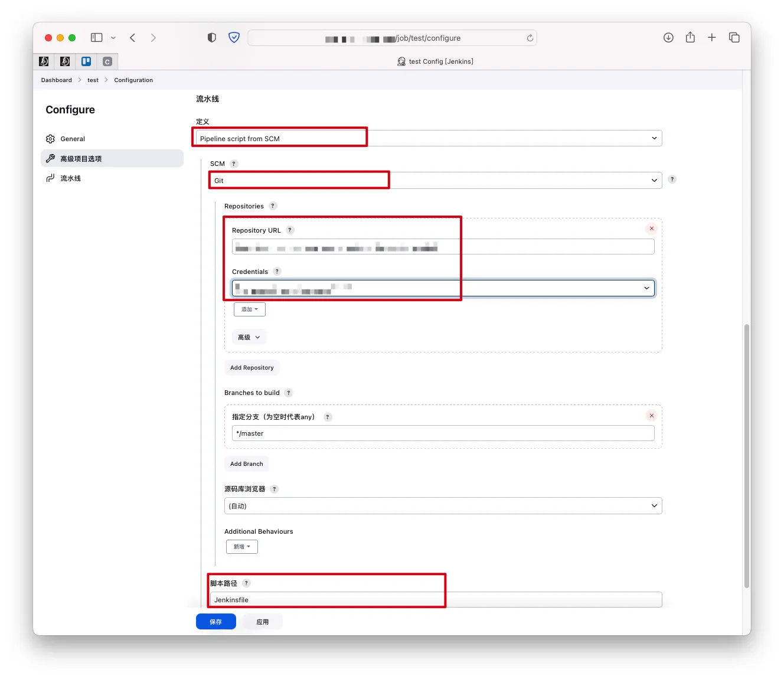Click the 源码库浏览器 help icon
This screenshot has width=784, height=679.
(x=274, y=489)
